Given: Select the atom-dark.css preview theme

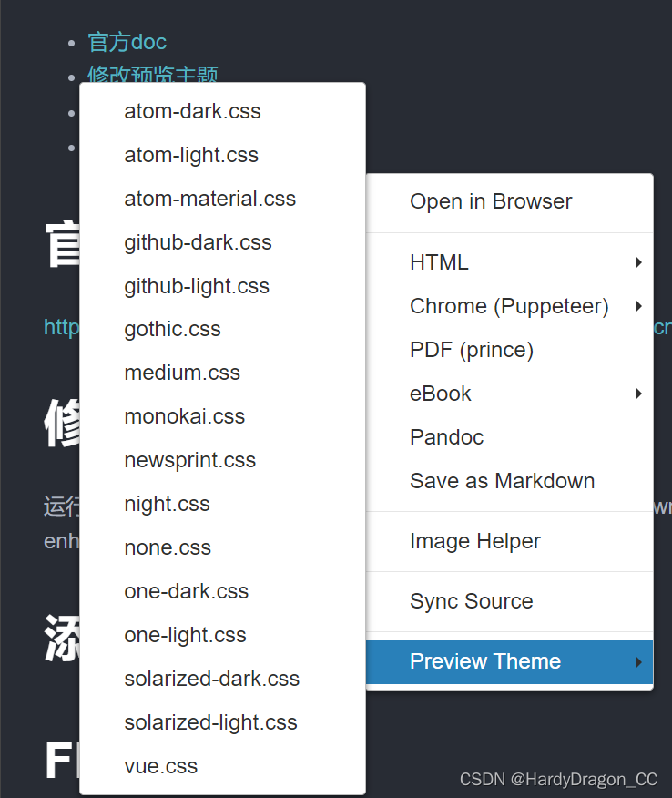Looking at the screenshot, I should point(192,111).
